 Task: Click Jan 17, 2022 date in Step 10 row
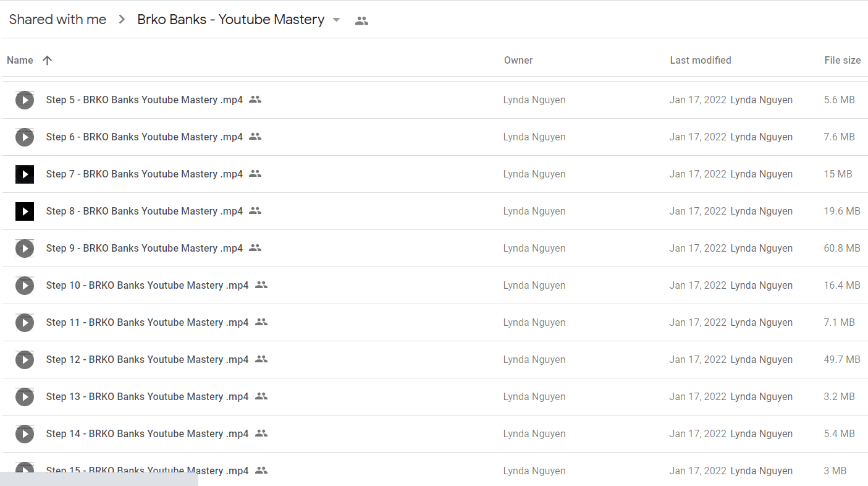(x=697, y=285)
